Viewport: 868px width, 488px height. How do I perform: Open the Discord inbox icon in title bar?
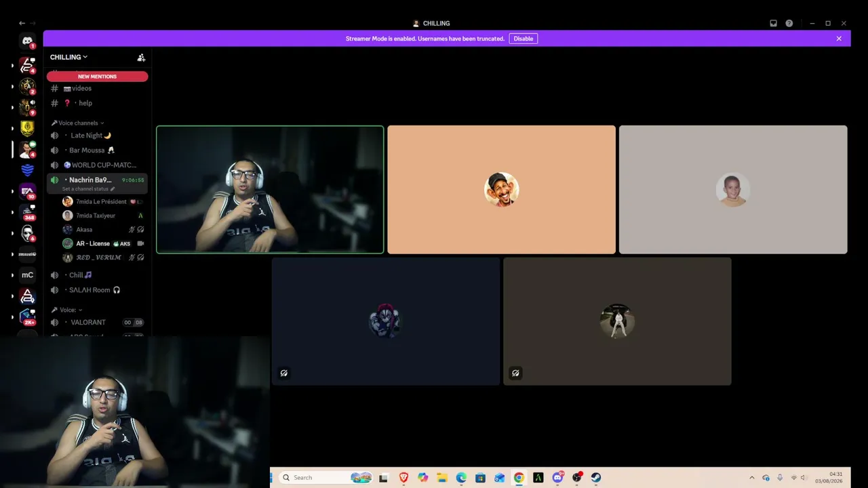click(773, 23)
